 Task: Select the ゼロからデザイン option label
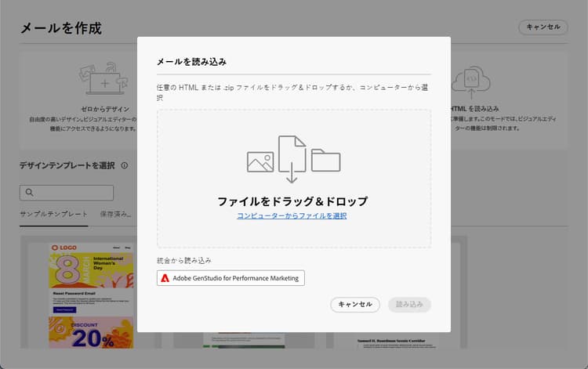(105, 109)
